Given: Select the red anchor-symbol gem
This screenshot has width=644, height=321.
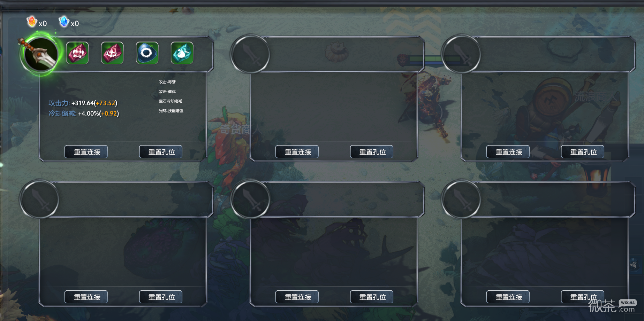Looking at the screenshot, I should (112, 53).
